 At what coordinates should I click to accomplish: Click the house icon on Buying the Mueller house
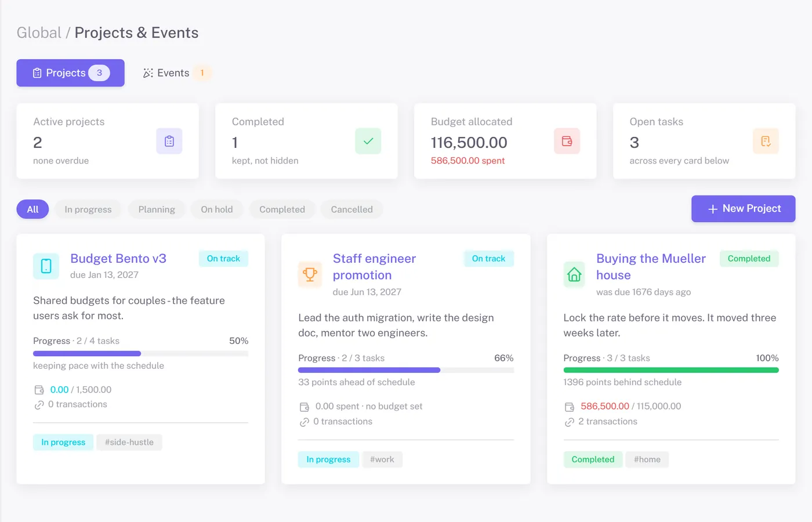(x=574, y=274)
